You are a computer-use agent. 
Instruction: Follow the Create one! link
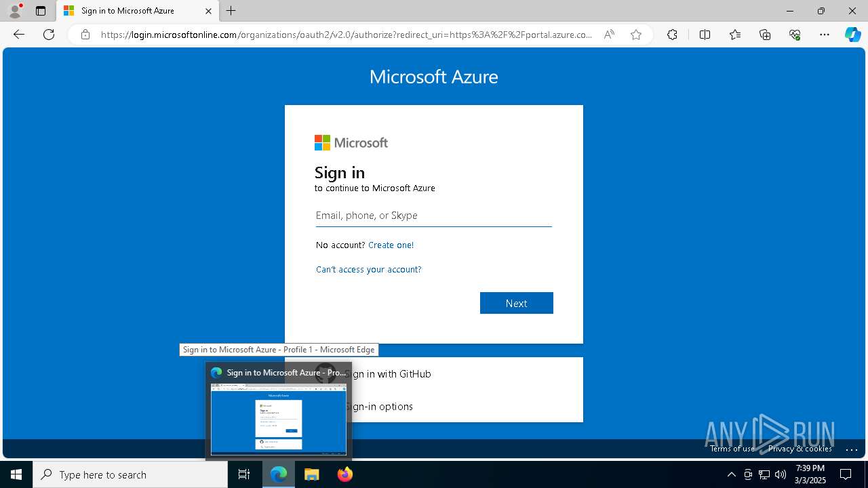coord(391,245)
